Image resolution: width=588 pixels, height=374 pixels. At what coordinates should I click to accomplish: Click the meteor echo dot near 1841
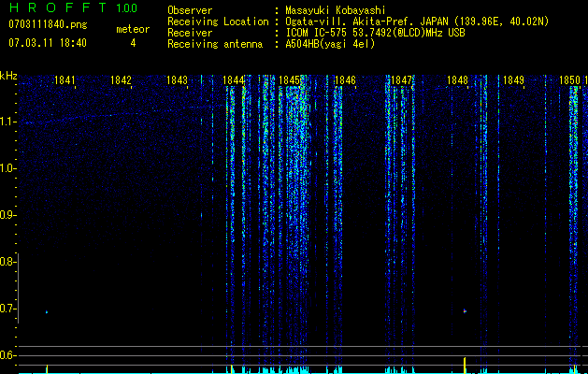(x=47, y=312)
